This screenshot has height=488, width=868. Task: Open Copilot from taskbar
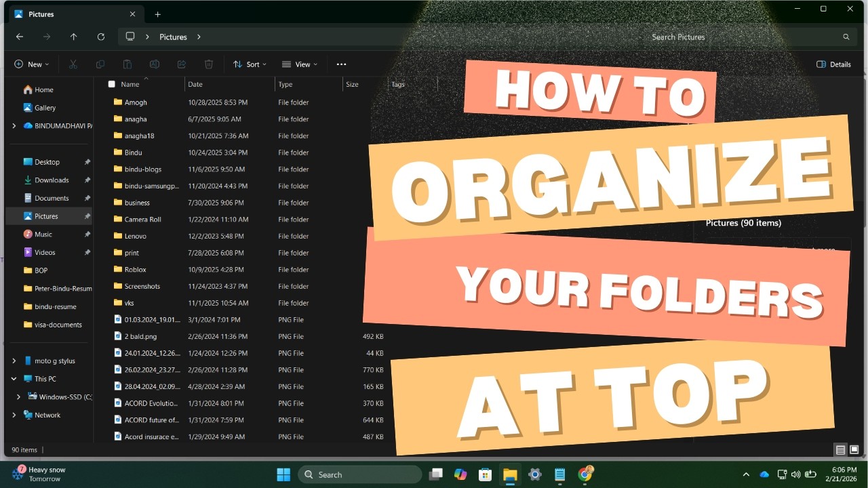click(x=460, y=474)
